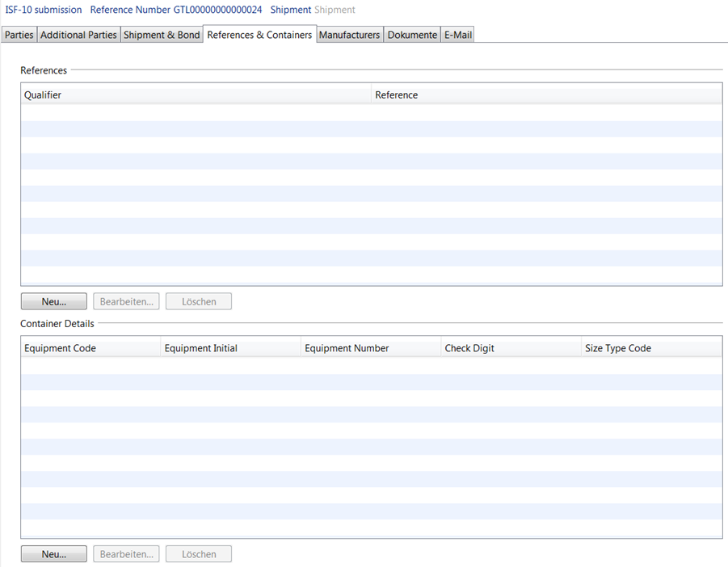Select the References & Containers tab
Image resolution: width=728 pixels, height=567 pixels.
coord(259,35)
